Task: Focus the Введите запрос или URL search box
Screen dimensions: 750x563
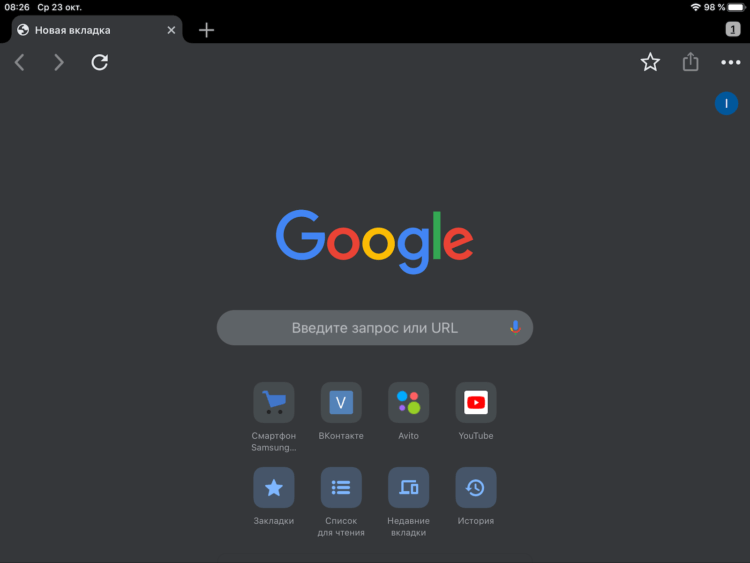Action: (375, 328)
